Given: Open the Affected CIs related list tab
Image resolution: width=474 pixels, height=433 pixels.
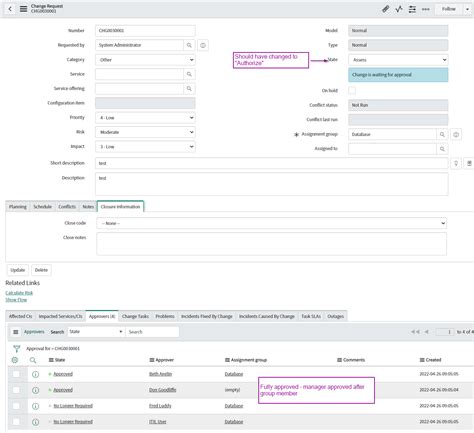Looking at the screenshot, I should [x=20, y=316].
